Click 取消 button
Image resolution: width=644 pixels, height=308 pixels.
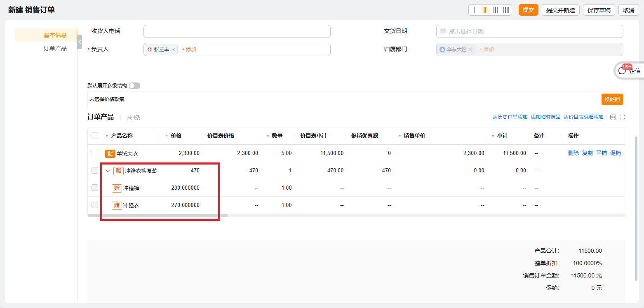pyautogui.click(x=629, y=10)
